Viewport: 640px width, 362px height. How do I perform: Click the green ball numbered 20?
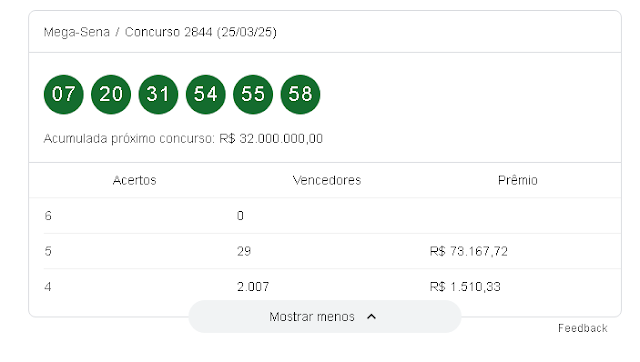(111, 94)
